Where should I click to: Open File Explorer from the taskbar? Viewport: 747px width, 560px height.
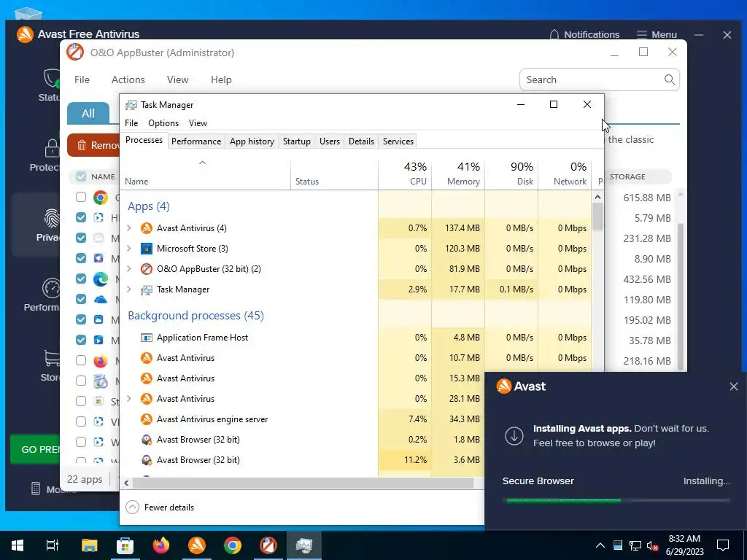pyautogui.click(x=89, y=545)
